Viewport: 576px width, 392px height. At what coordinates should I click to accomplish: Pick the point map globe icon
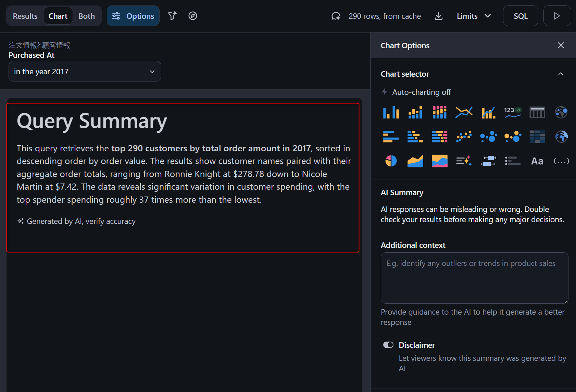pos(561,112)
